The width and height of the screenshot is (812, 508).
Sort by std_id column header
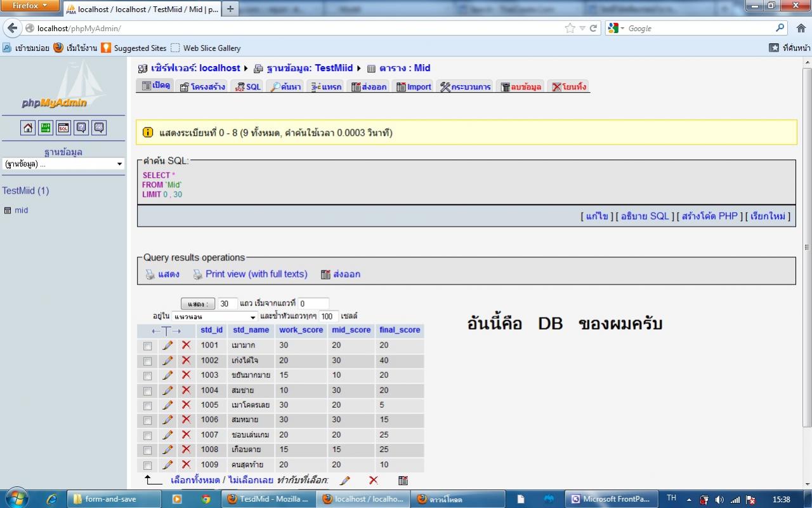pyautogui.click(x=212, y=330)
